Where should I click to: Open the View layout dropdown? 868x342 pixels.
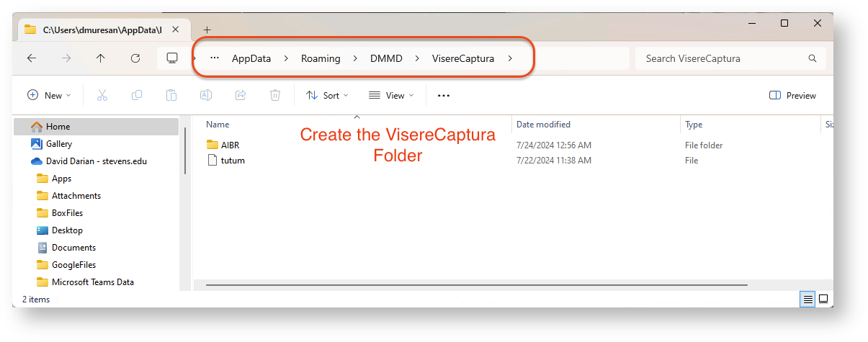point(391,95)
